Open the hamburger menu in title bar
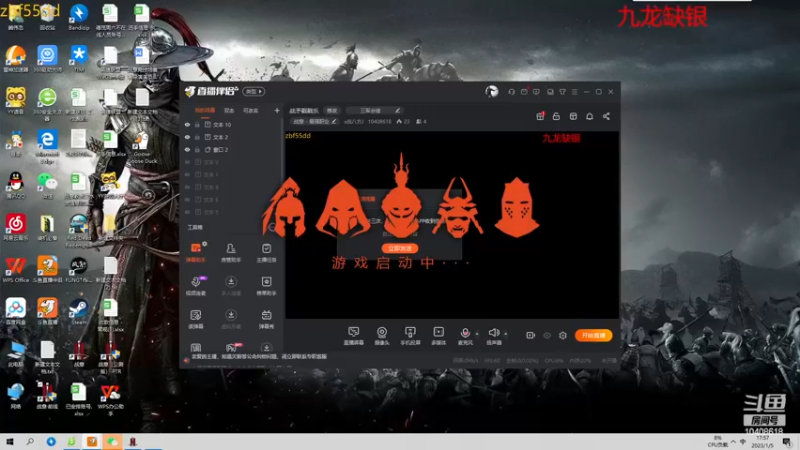 [x=574, y=92]
